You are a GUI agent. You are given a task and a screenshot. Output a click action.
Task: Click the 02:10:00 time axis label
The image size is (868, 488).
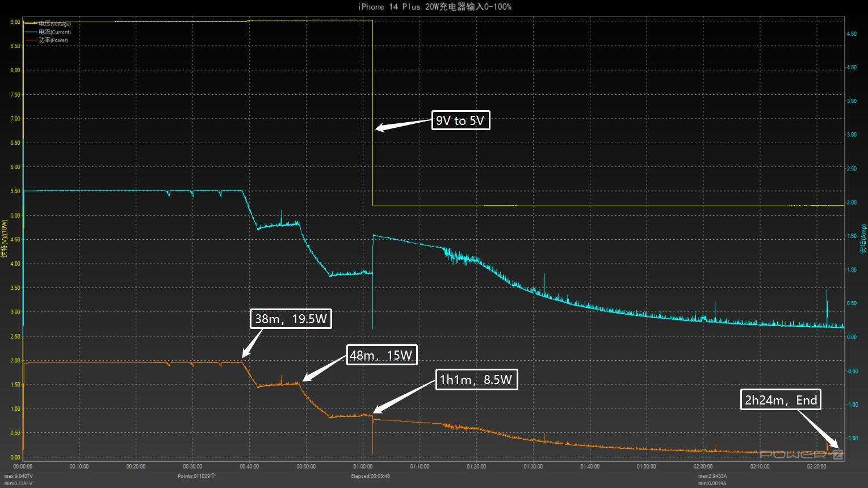760,466
